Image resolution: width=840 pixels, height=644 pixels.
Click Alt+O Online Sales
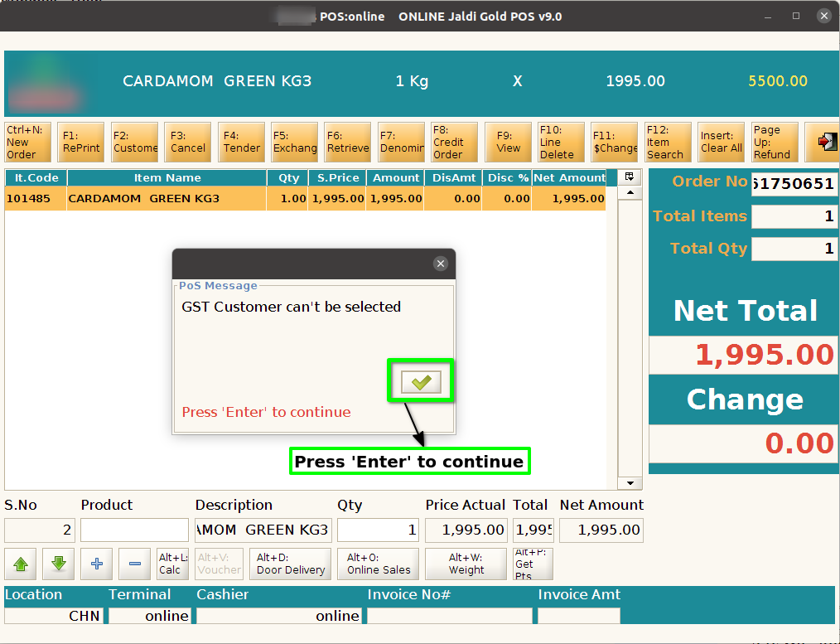(x=379, y=564)
